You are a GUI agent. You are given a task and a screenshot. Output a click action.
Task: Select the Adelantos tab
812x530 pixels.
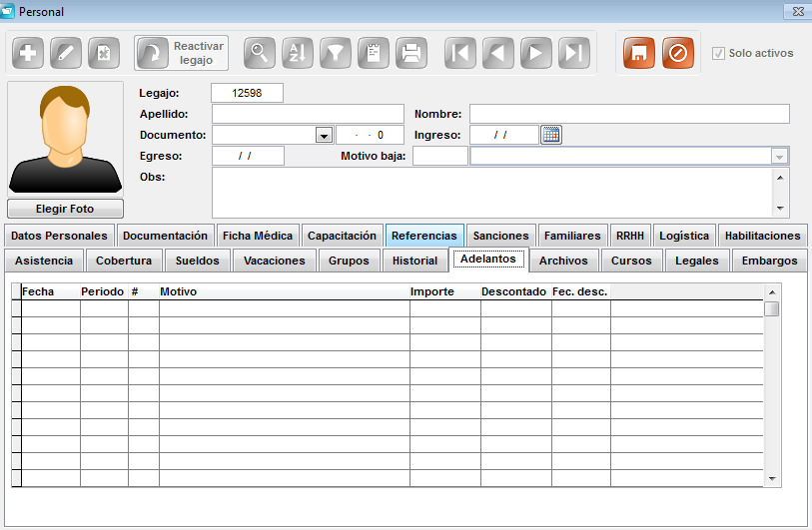point(488,259)
